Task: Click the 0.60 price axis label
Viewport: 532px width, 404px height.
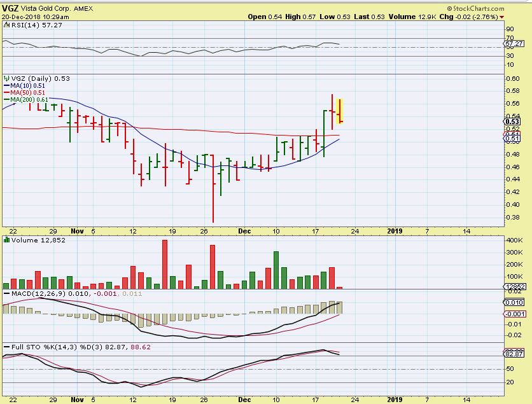Action: click(x=512, y=78)
